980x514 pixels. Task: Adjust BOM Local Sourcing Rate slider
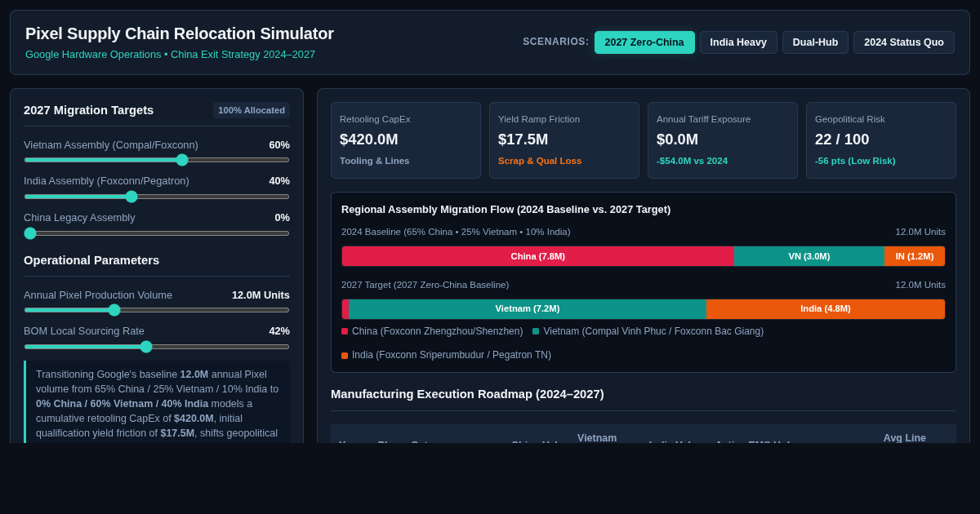[146, 347]
